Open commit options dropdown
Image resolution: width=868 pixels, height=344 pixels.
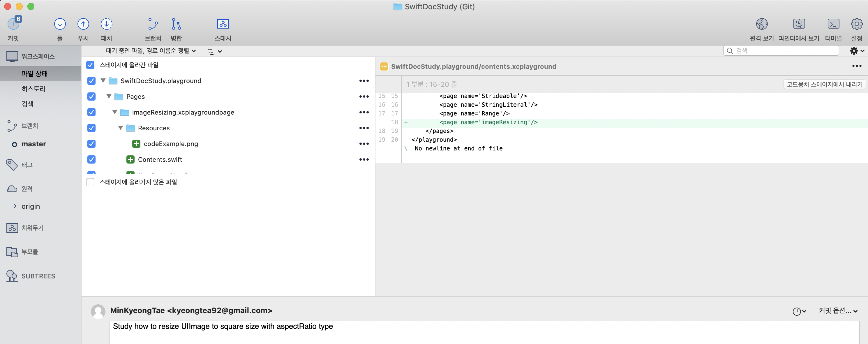pyautogui.click(x=838, y=310)
